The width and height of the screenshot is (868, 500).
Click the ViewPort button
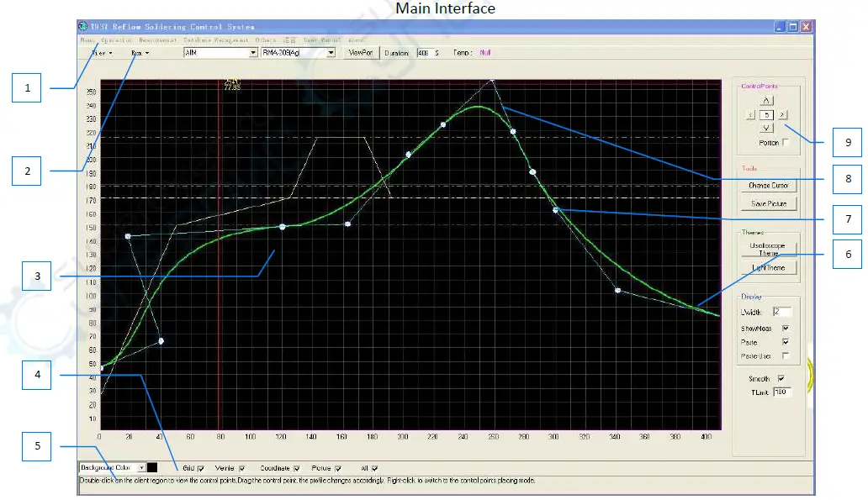point(360,53)
